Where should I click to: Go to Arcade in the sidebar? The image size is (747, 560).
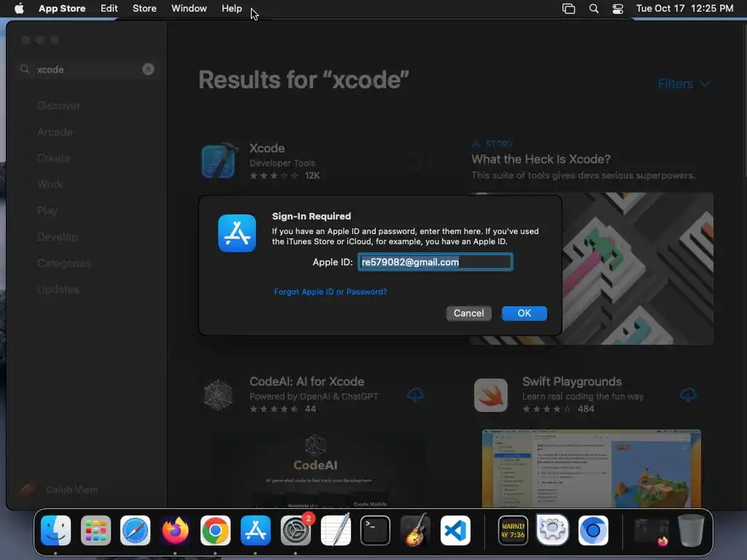coord(55,132)
